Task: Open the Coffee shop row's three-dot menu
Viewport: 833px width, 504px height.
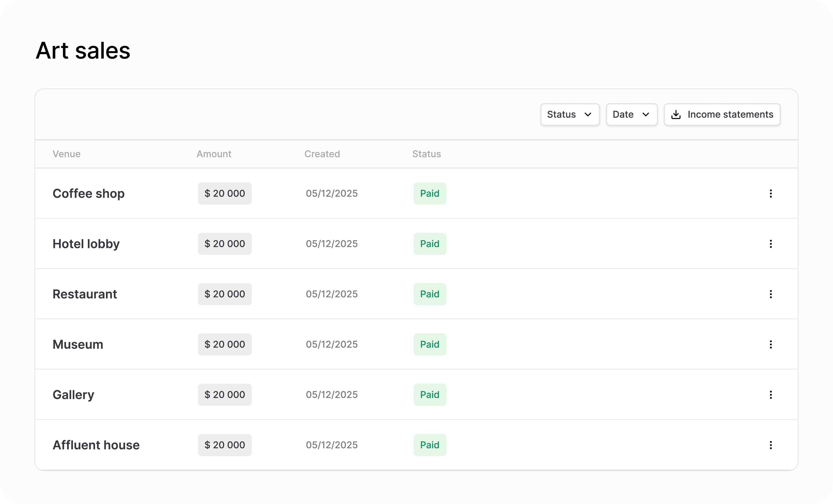Action: point(770,193)
